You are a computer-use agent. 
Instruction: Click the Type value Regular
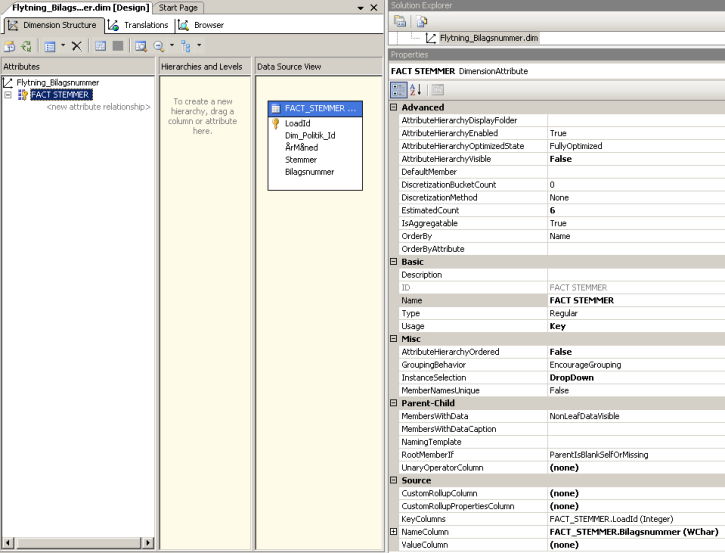tap(563, 313)
